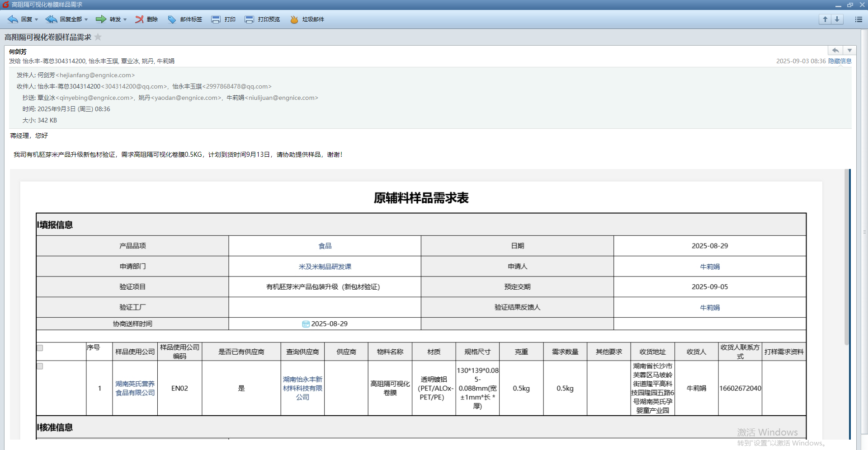The height and width of the screenshot is (450, 868).
Task: Delete this email with the red X icon
Action: [x=139, y=19]
